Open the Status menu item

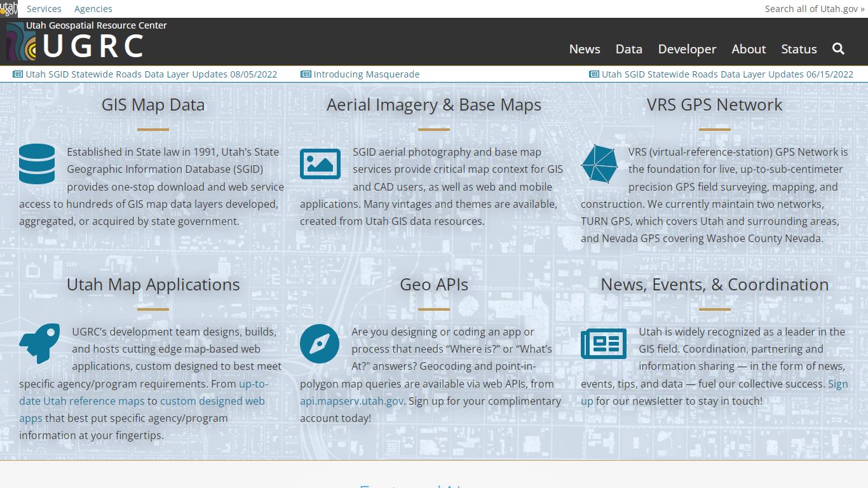tap(799, 49)
